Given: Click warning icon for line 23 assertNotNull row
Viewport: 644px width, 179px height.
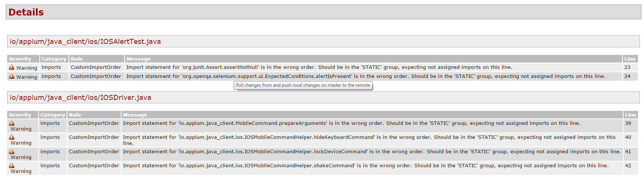Looking at the screenshot, I should 12,67.
